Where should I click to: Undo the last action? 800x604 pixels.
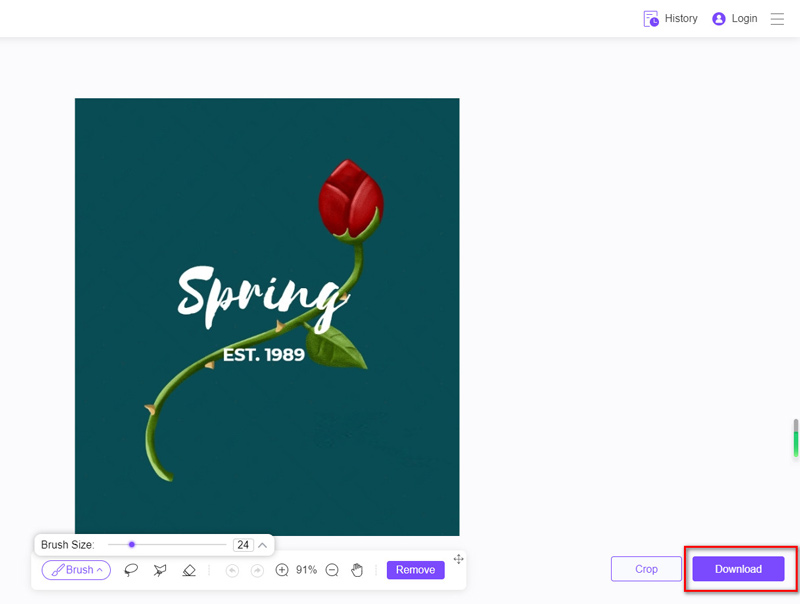232,570
